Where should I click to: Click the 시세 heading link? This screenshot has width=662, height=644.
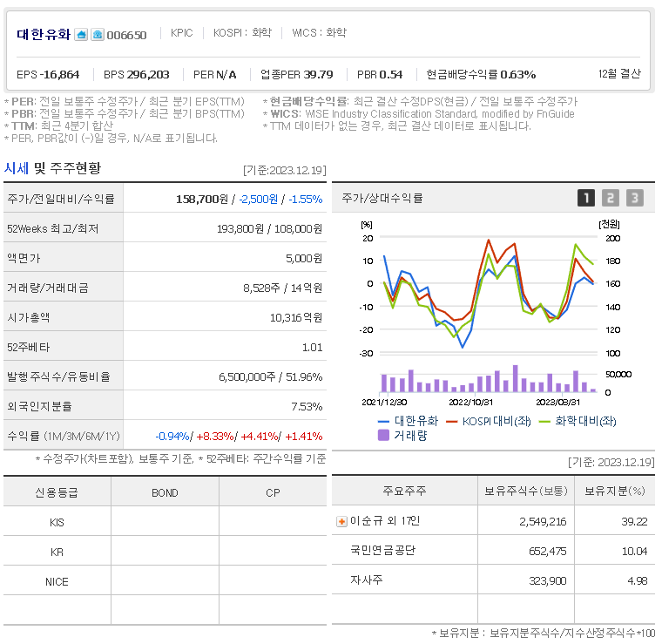(x=16, y=168)
